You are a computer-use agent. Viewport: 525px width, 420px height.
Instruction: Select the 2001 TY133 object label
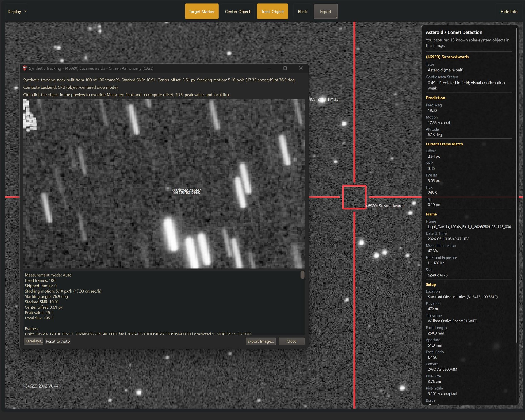pos(324,99)
